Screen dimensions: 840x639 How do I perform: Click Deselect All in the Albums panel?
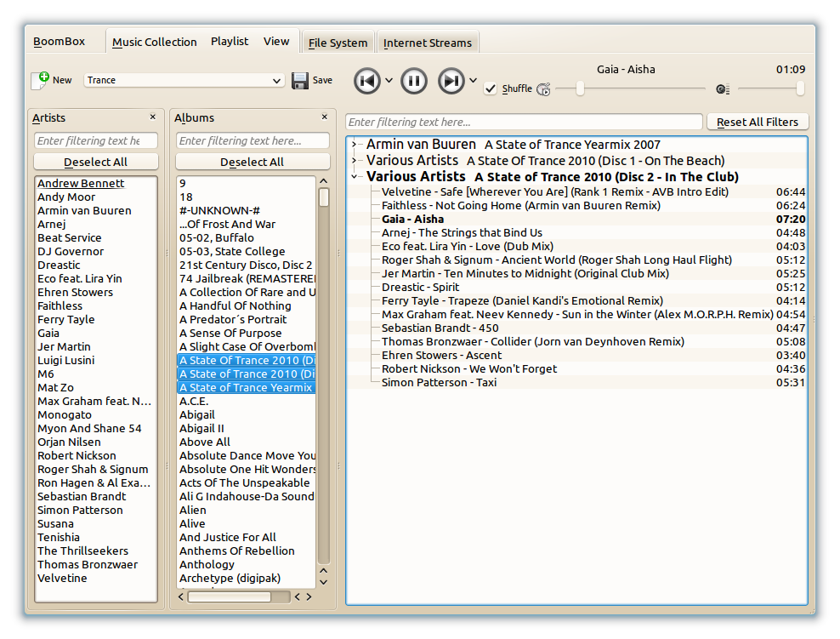coord(253,162)
